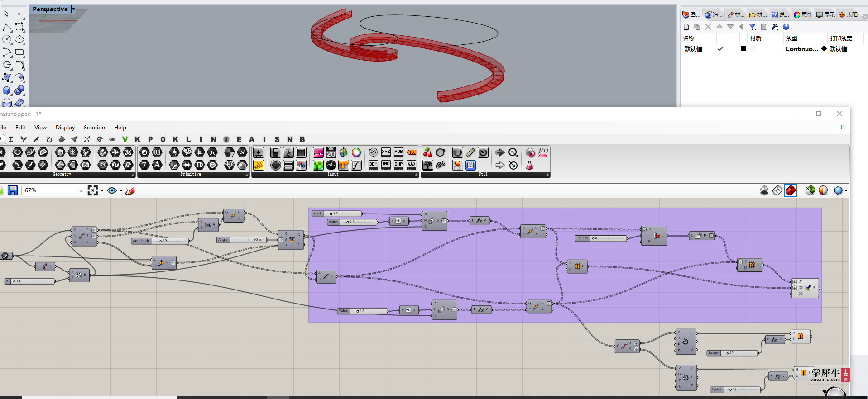Image resolution: width=868 pixels, height=399 pixels.
Task: Select the orange ID tag icon
Action: [411, 152]
